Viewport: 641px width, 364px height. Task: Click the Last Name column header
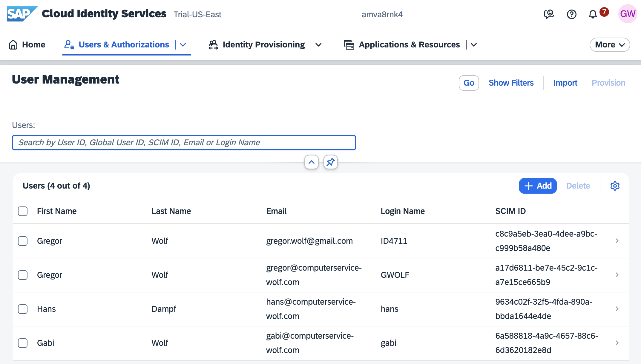[171, 211]
